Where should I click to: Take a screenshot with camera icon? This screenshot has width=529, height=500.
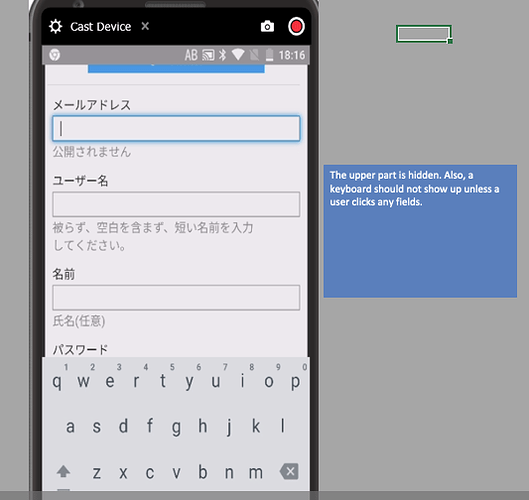pyautogui.click(x=267, y=26)
